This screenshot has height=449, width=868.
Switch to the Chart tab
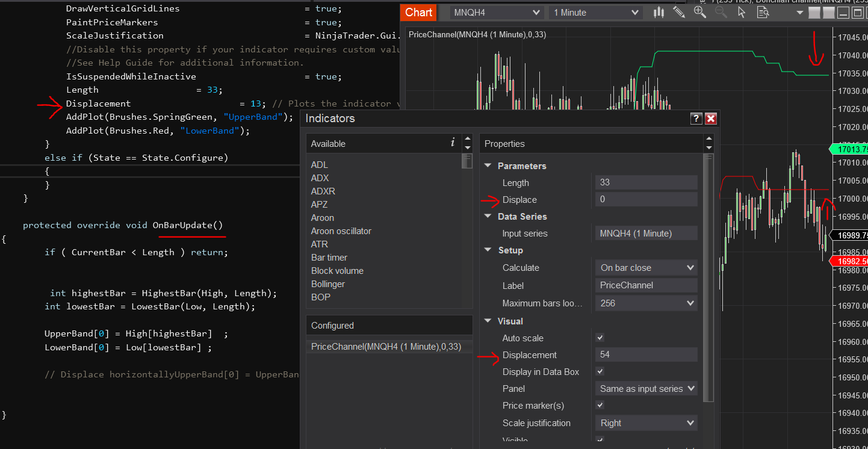pyautogui.click(x=418, y=13)
